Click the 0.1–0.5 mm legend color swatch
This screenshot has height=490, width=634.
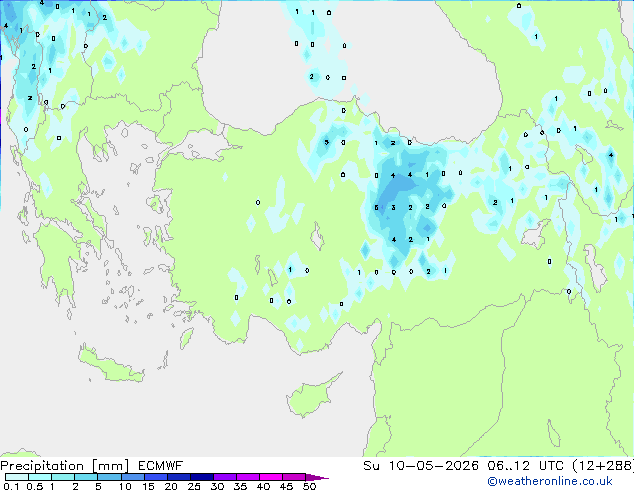pyautogui.click(x=17, y=477)
